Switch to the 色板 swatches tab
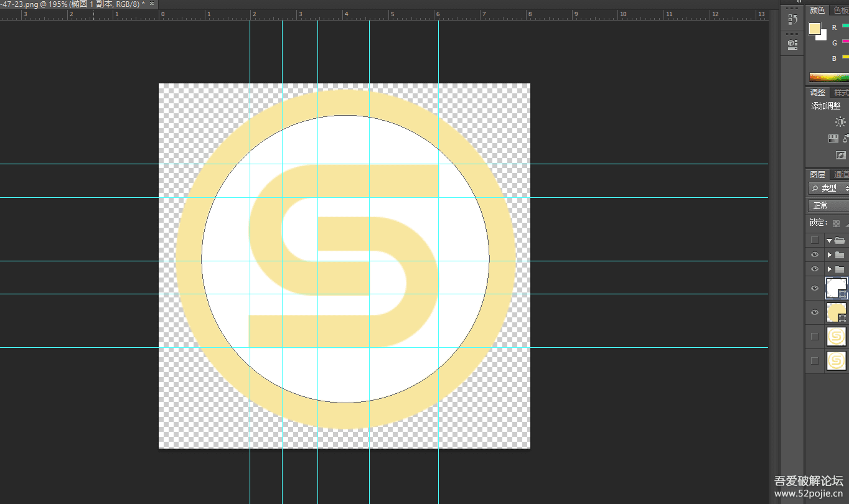The height and width of the screenshot is (504, 849). 840,10
